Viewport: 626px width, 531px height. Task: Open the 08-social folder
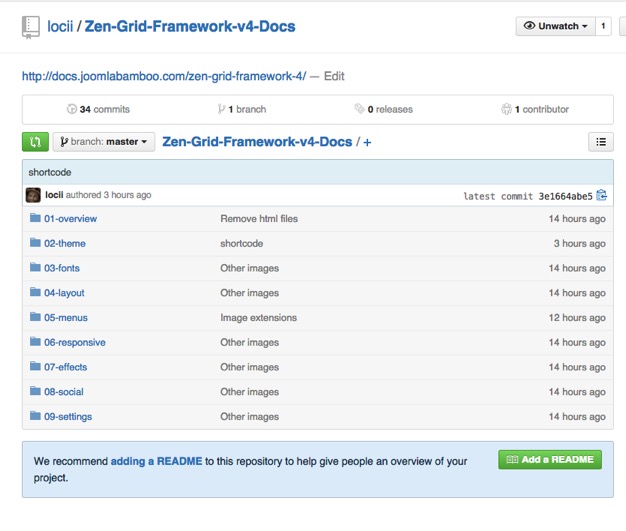pos(64,392)
